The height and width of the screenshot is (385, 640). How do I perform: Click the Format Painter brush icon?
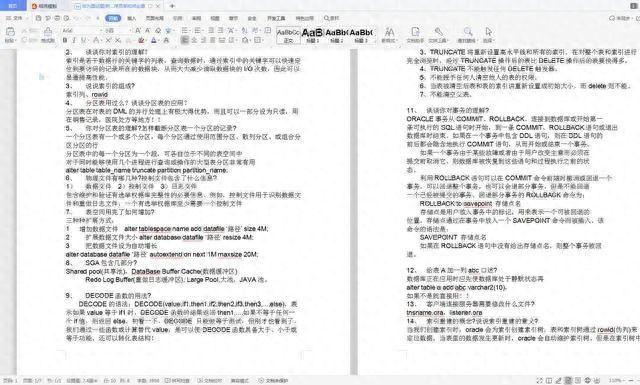tap(48, 31)
